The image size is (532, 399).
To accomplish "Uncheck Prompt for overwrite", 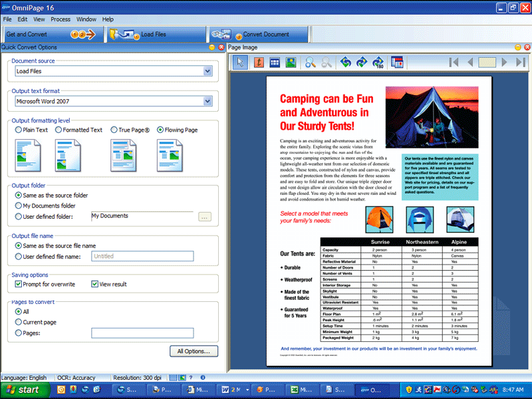I will 19,285.
